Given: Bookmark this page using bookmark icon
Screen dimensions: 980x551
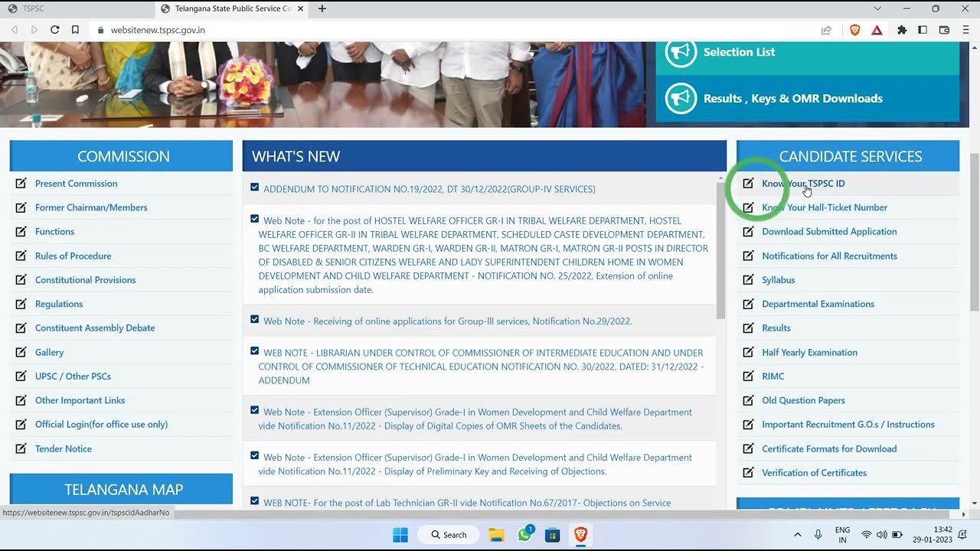Looking at the screenshot, I should [75, 30].
